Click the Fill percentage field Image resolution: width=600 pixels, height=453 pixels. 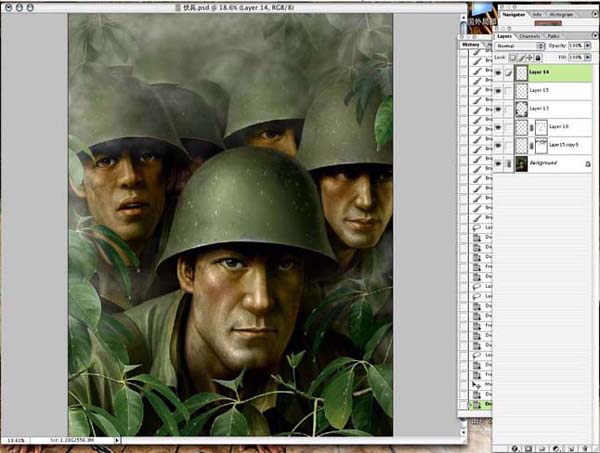[x=575, y=57]
